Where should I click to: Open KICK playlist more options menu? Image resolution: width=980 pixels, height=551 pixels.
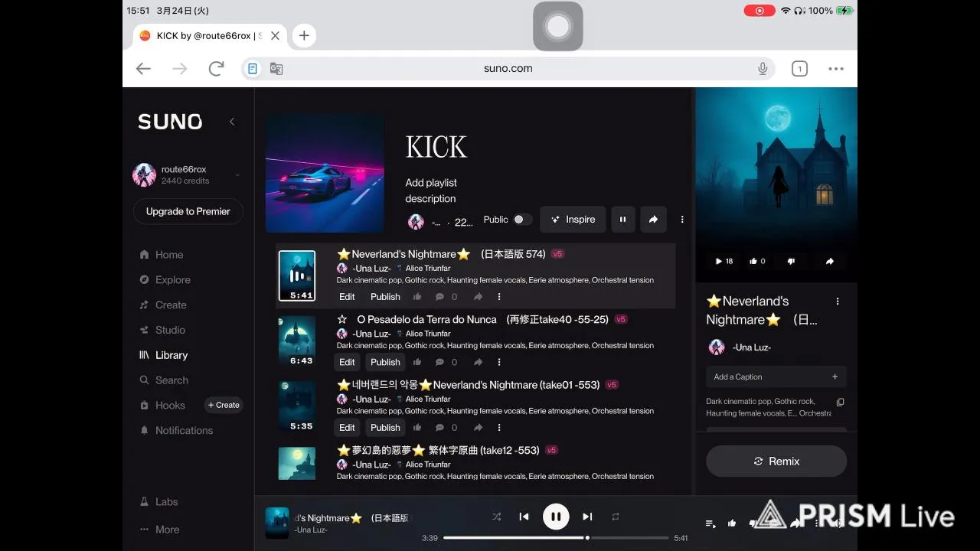(682, 220)
